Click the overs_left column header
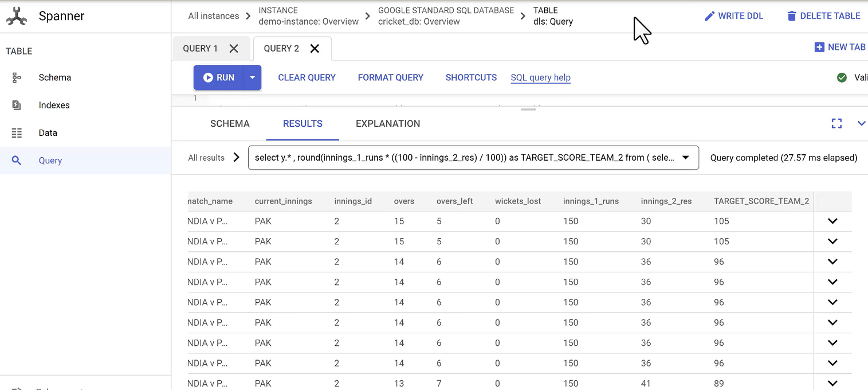The image size is (868, 390). tap(454, 201)
